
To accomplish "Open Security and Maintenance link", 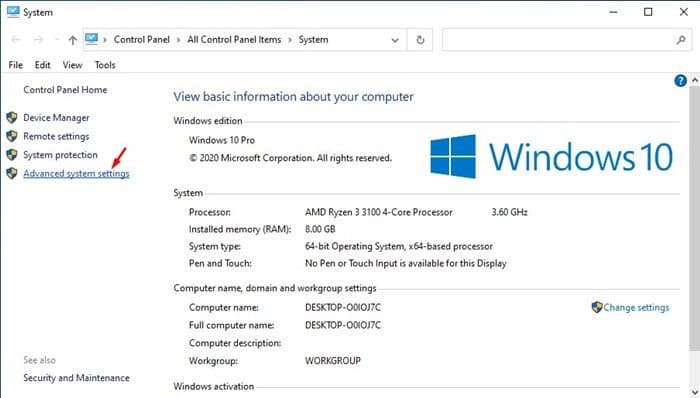I will pyautogui.click(x=76, y=378).
